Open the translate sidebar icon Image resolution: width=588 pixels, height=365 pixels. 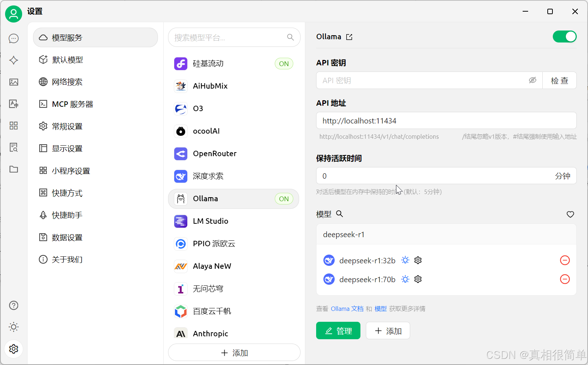click(14, 104)
